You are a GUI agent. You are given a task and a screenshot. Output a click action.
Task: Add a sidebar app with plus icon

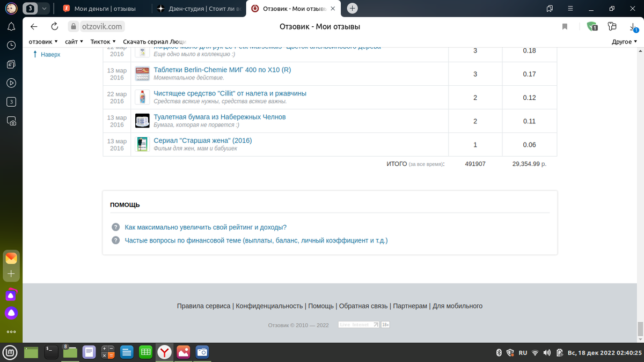click(x=11, y=274)
